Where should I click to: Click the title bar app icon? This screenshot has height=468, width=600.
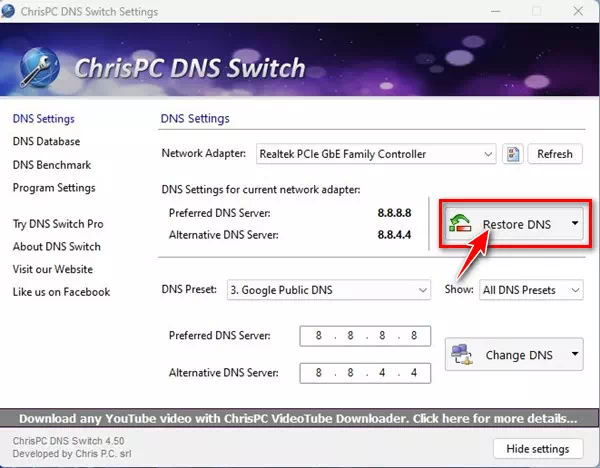8,11
